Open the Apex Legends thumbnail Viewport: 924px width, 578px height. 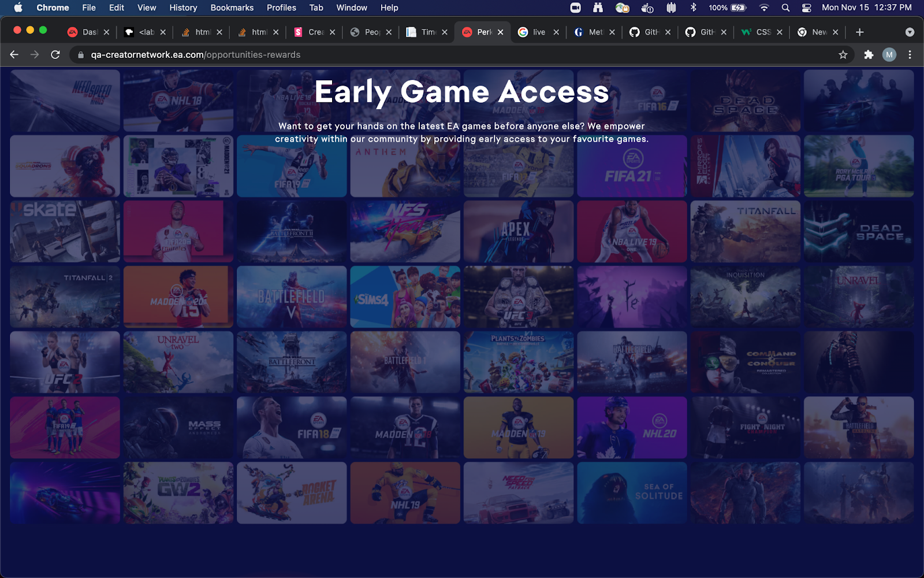tap(519, 232)
